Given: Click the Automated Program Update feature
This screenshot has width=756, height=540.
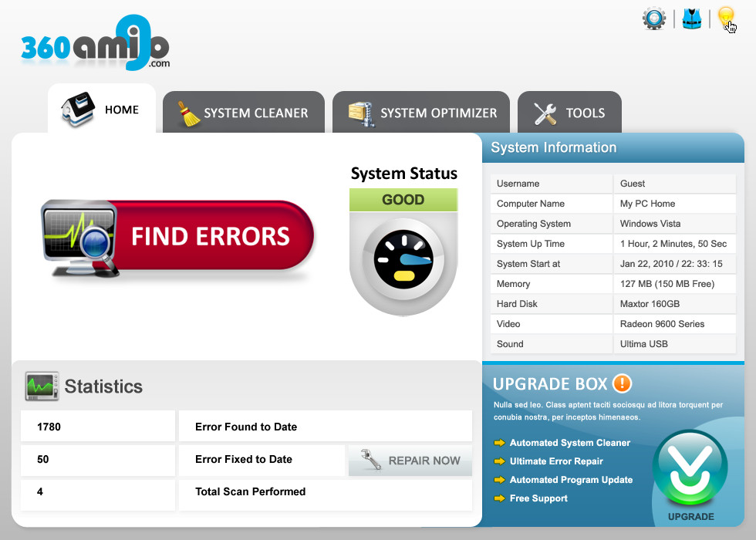Looking at the screenshot, I should click(572, 480).
